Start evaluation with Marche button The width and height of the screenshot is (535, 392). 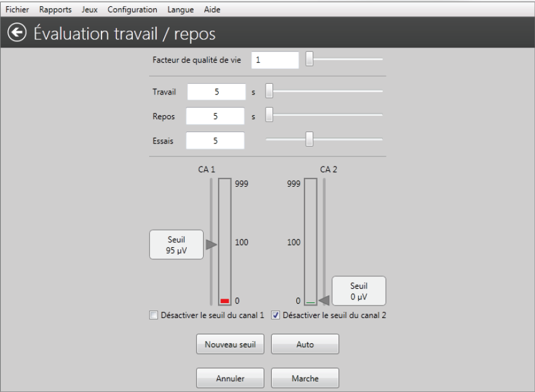pos(305,378)
